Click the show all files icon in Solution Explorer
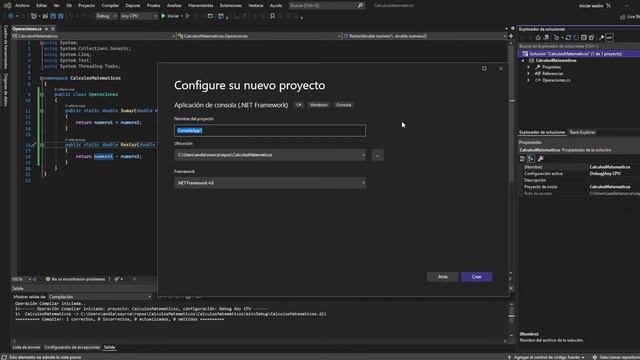The height and width of the screenshot is (360, 640). point(591,38)
